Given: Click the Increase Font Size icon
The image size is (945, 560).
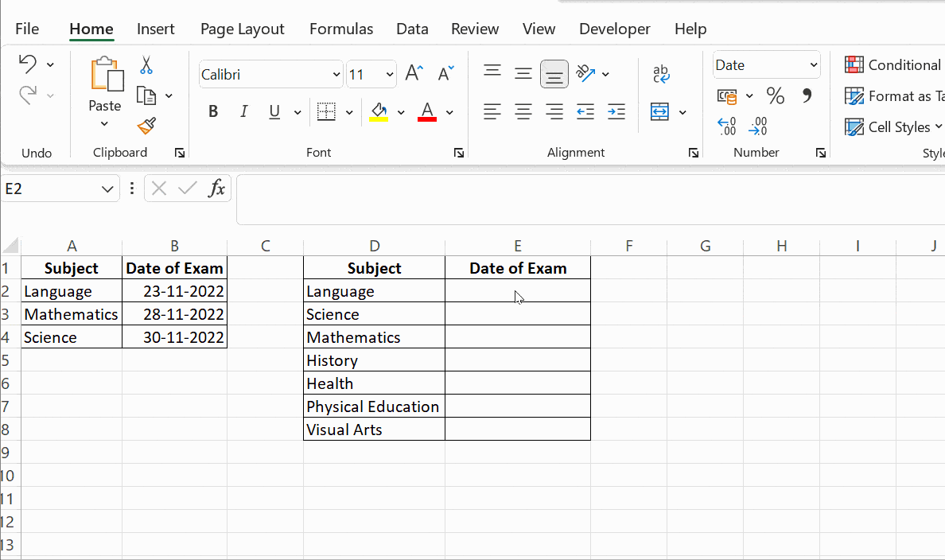Looking at the screenshot, I should point(414,74).
